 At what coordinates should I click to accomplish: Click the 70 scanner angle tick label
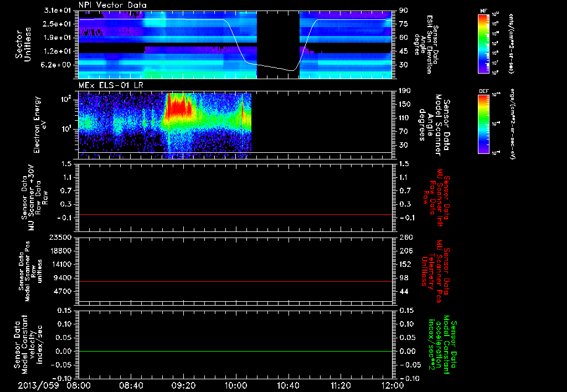(404, 132)
